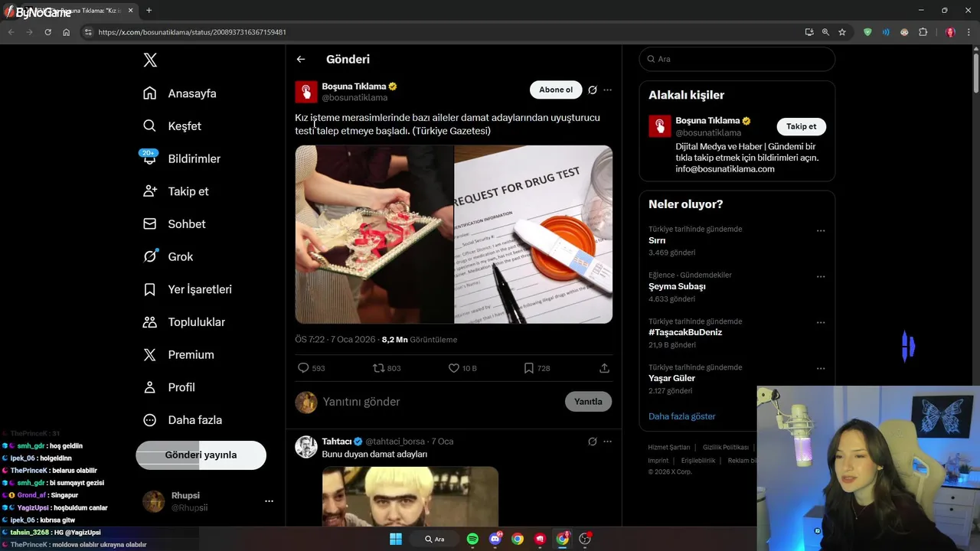Image resolution: width=980 pixels, height=551 pixels.
Task: Open more options on Boşuna Tıklama post
Action: click(x=607, y=90)
